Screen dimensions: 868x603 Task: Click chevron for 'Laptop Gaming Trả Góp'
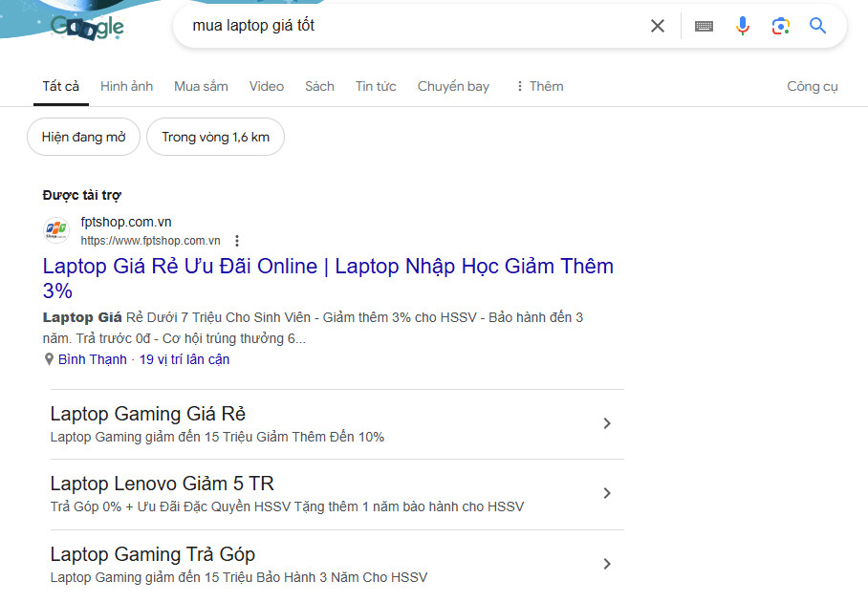[x=607, y=564]
